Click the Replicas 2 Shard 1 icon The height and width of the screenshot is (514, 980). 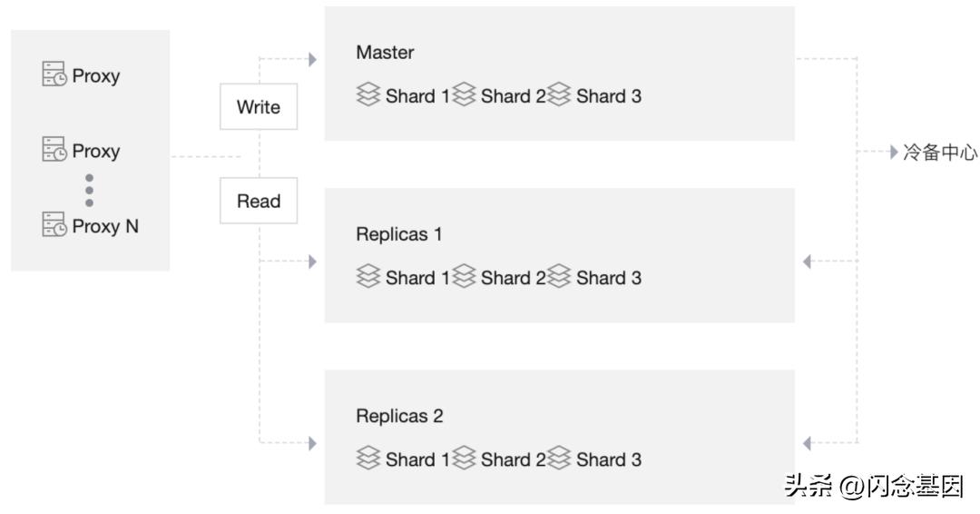367,459
